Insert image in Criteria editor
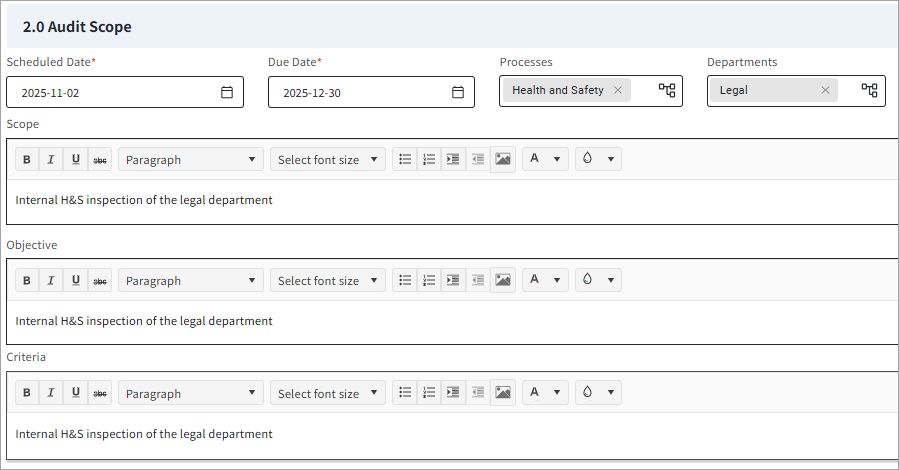Image resolution: width=899 pixels, height=470 pixels. click(503, 393)
